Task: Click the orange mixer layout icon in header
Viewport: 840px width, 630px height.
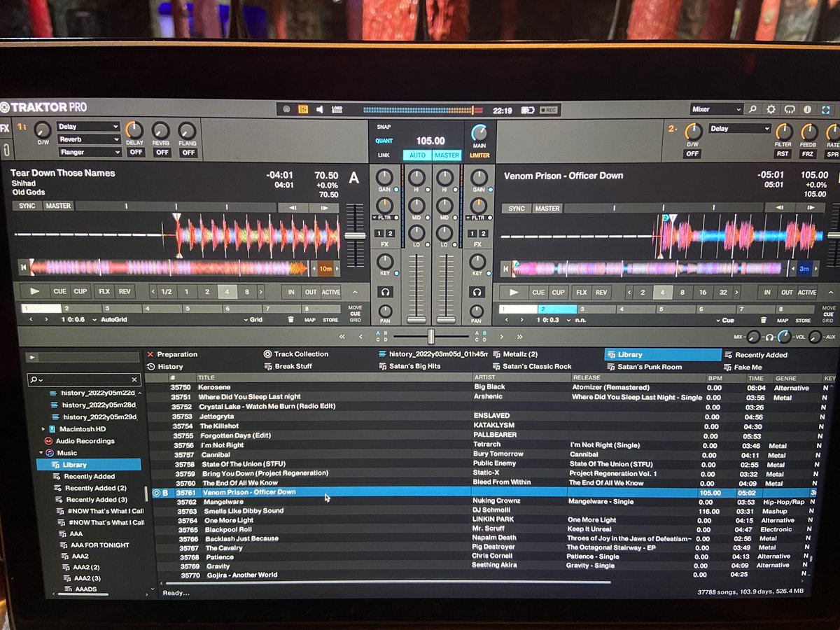Action: pos(303,109)
